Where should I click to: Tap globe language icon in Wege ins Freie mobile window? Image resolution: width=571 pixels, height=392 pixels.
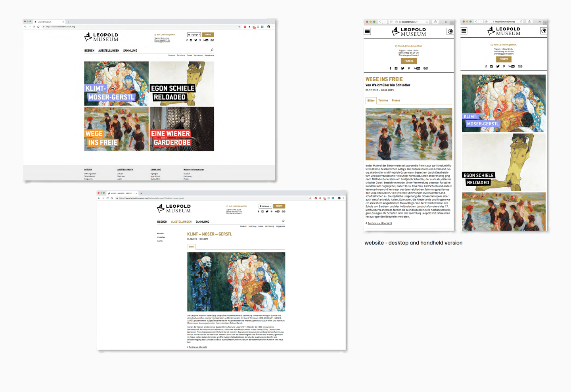click(450, 31)
